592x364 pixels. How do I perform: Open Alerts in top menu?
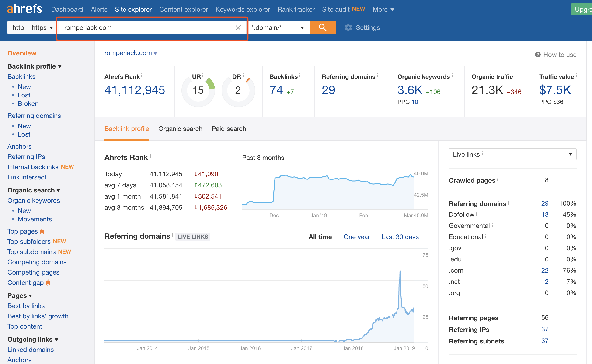point(99,9)
